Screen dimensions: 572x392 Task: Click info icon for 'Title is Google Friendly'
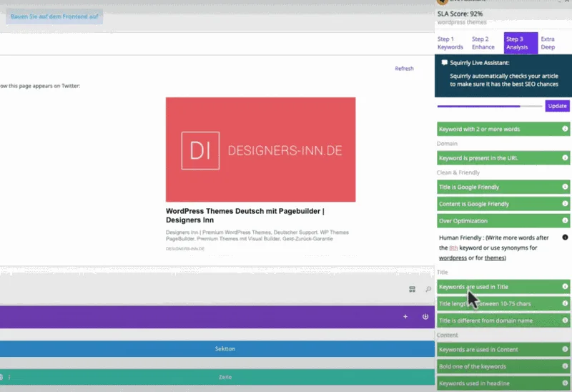click(x=565, y=187)
